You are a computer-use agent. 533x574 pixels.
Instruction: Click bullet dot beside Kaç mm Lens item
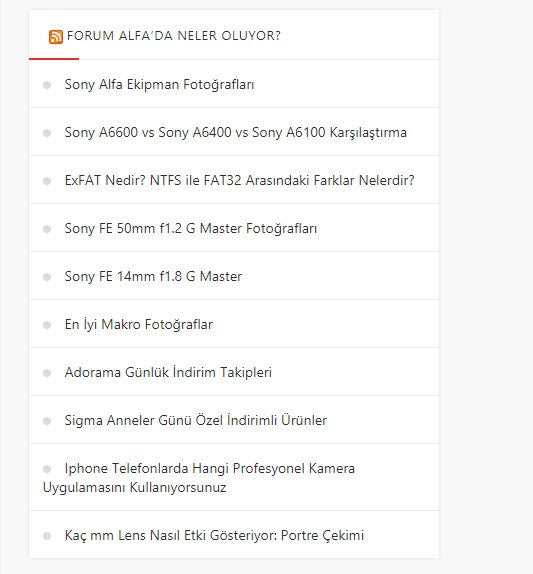(47, 536)
